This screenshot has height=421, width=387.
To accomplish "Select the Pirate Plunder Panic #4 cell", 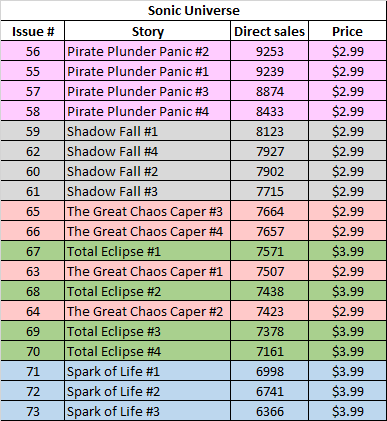I will click(147, 111).
